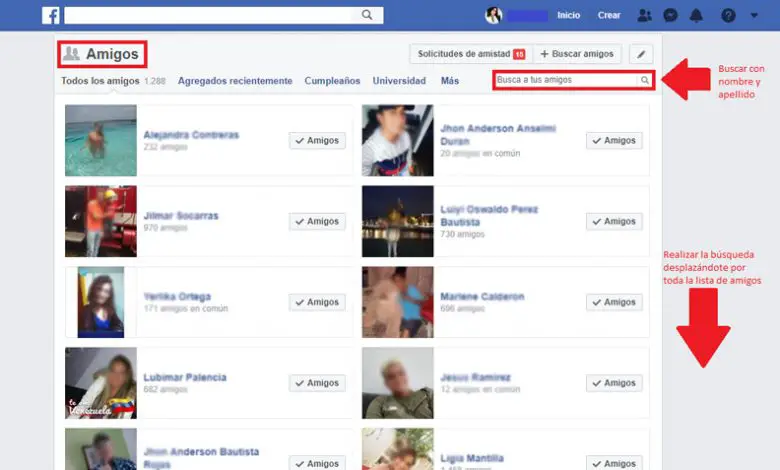Screen dimensions: 780x470
Task: Click '970 amigos' under Jilmar Socarras
Action: 166,228
